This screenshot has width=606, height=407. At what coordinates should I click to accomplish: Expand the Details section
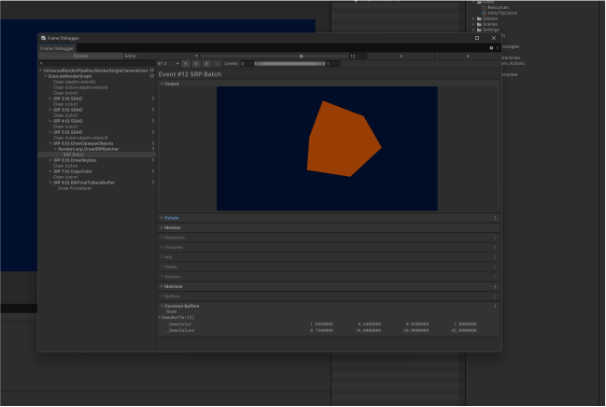click(x=162, y=218)
